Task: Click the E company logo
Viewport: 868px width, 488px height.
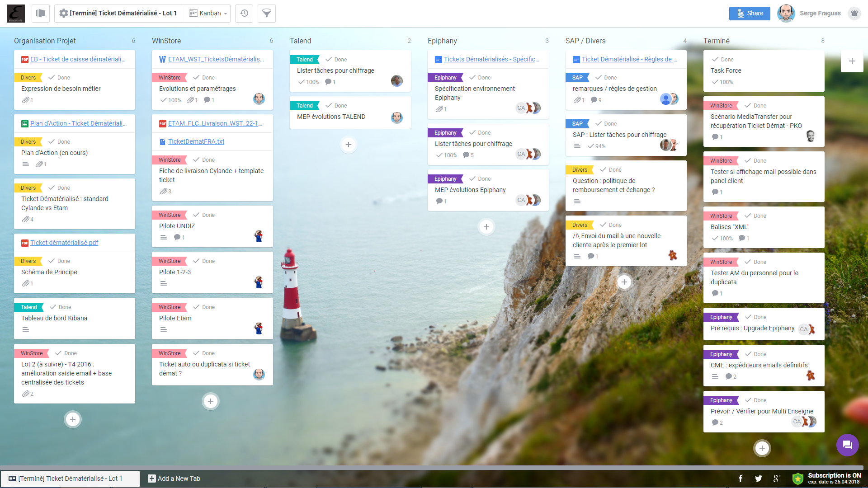Action: coord(16,14)
